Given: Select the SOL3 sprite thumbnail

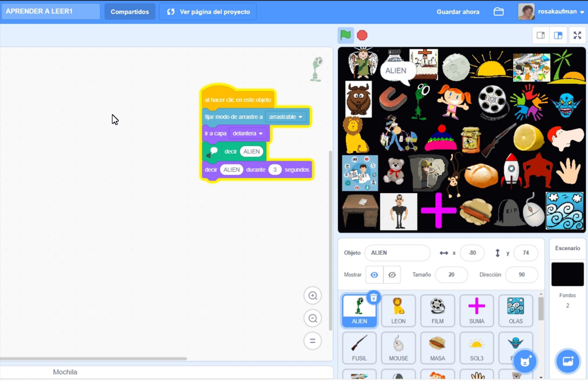Looking at the screenshot, I should 477,348.
